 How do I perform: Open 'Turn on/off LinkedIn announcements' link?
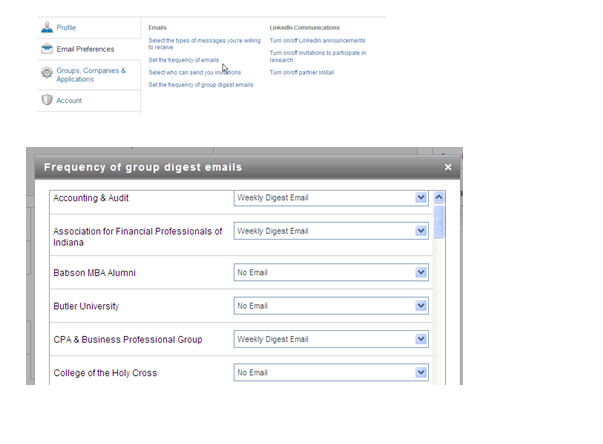tap(317, 41)
